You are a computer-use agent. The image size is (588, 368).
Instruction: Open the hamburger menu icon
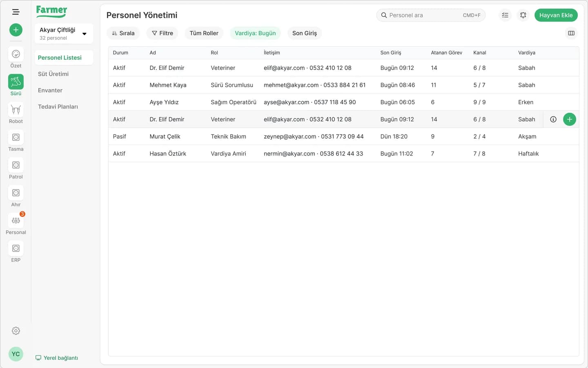(x=16, y=12)
